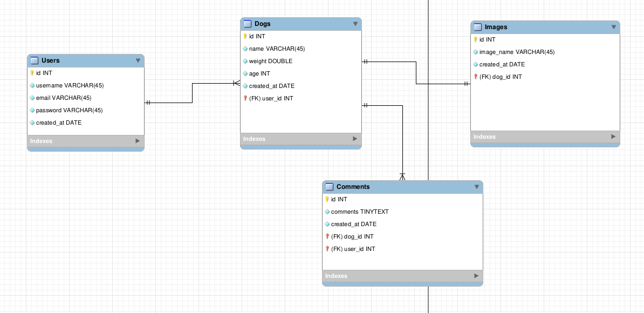Click the Comments table icon
This screenshot has width=644, height=313.
(330, 187)
